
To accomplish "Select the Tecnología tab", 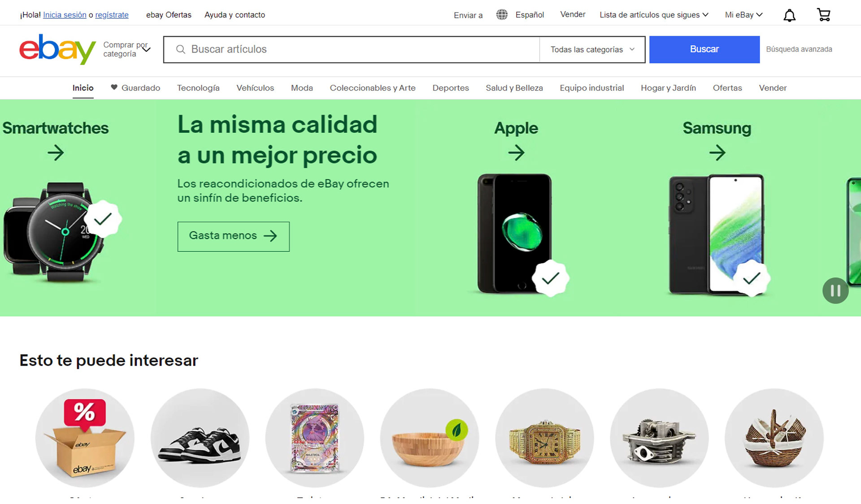I will tap(198, 88).
